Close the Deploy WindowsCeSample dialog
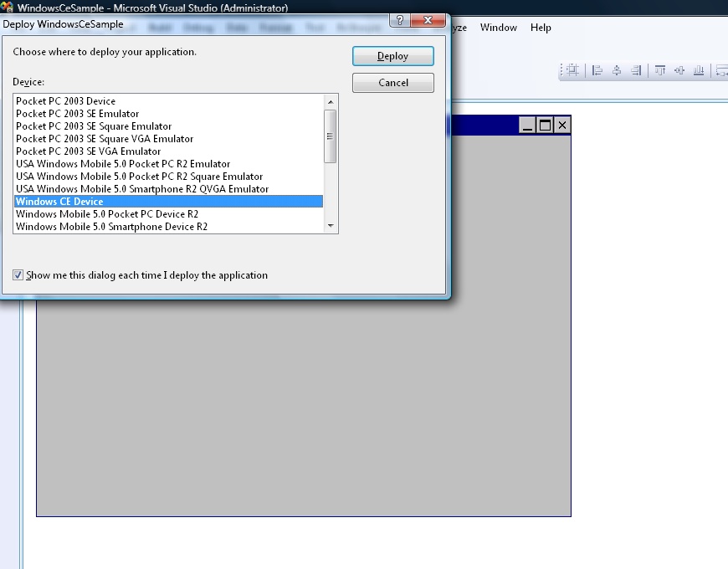The height and width of the screenshot is (569, 728). (x=428, y=20)
